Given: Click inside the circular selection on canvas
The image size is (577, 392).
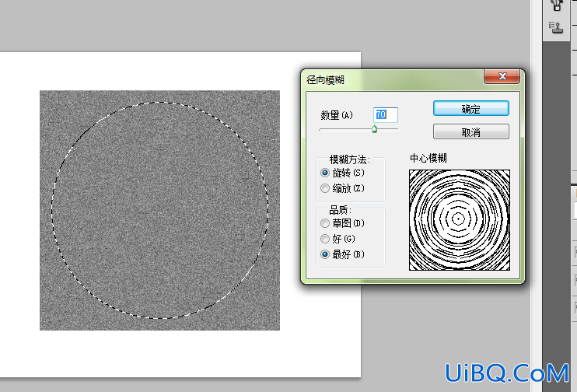Looking at the screenshot, I should [x=159, y=210].
